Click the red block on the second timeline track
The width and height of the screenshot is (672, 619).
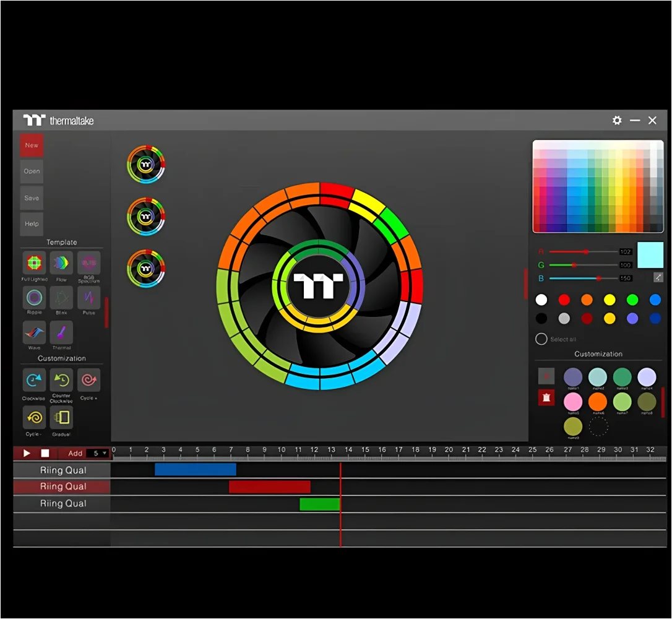(270, 487)
